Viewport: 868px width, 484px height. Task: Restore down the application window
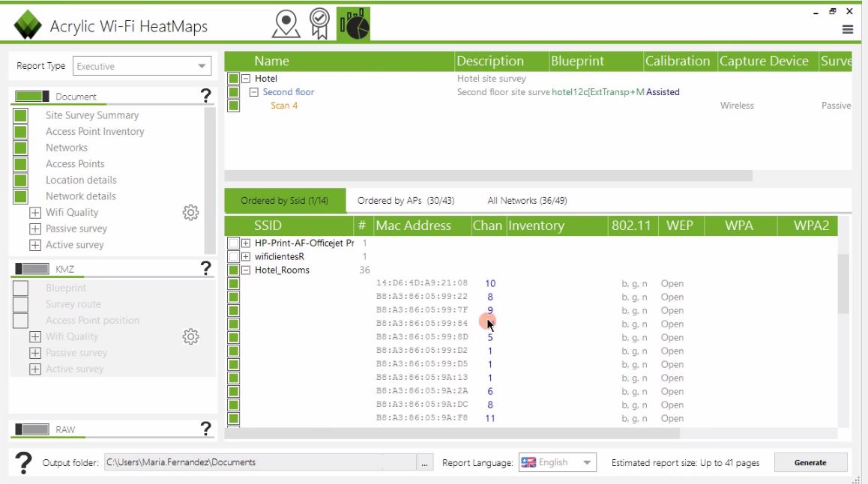point(833,12)
